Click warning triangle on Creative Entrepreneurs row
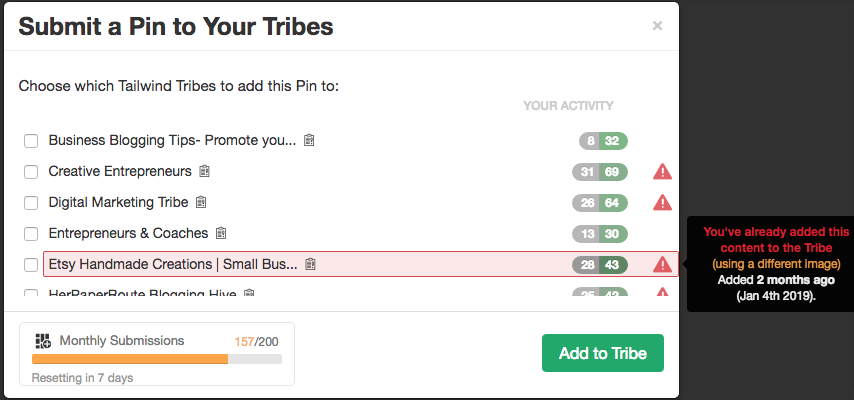Viewport: 854px width, 400px height. click(662, 172)
